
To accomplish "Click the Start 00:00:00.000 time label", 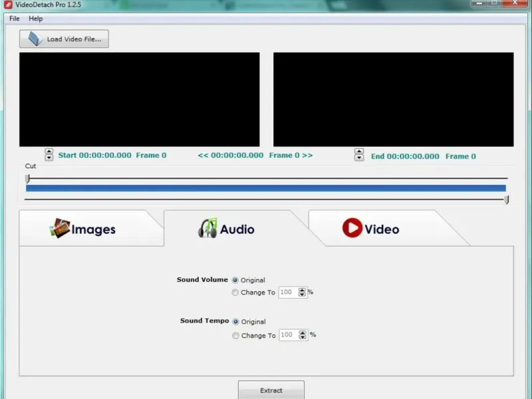I will 94,156.
